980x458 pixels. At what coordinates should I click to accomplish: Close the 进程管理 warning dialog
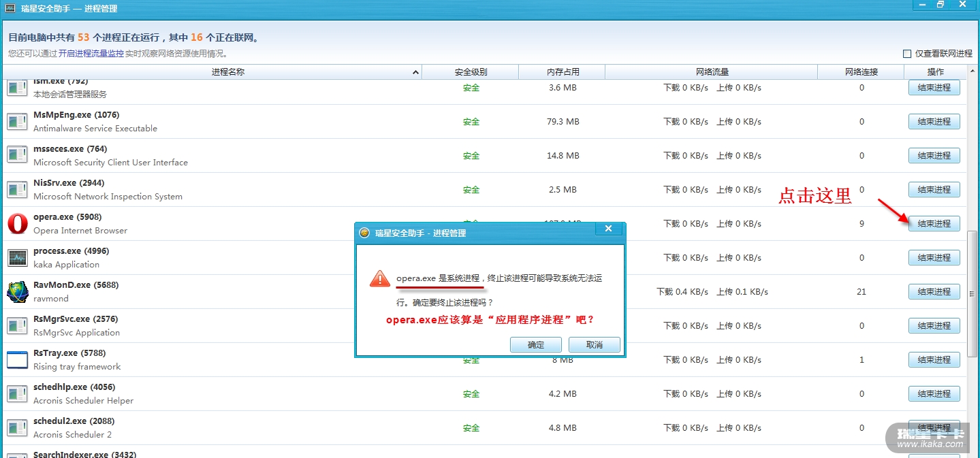[x=609, y=229]
